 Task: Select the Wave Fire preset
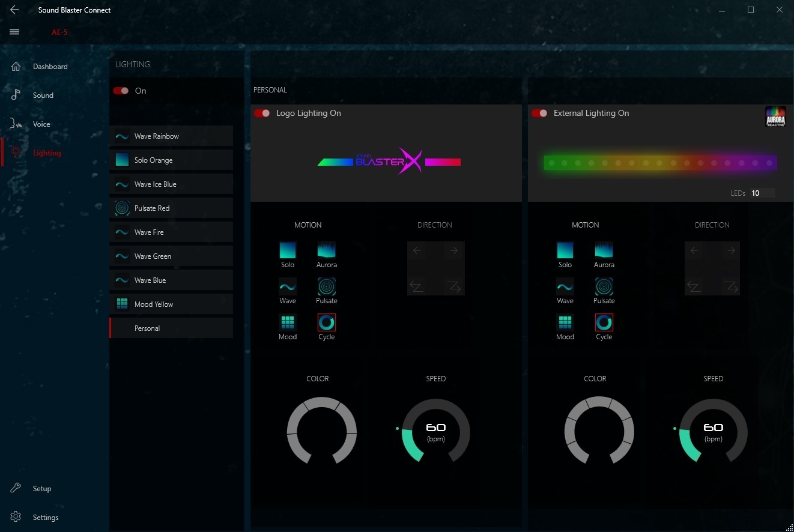coord(171,232)
